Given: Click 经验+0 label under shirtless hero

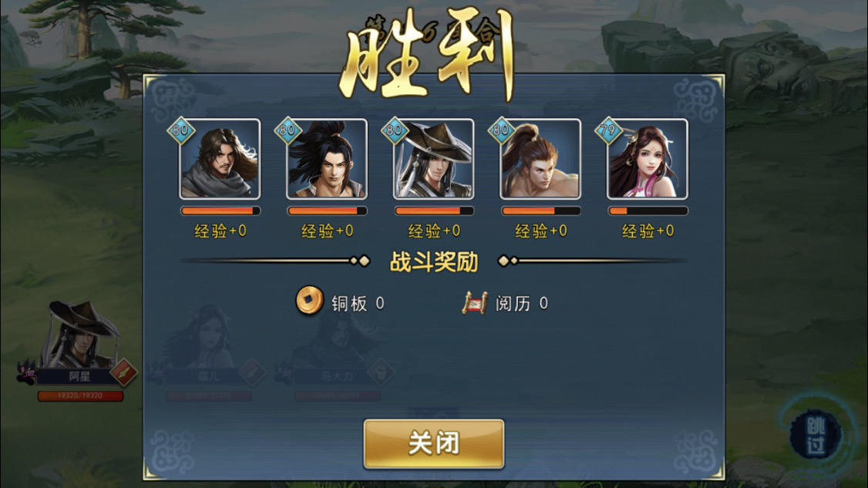Looking at the screenshot, I should pyautogui.click(x=541, y=231).
